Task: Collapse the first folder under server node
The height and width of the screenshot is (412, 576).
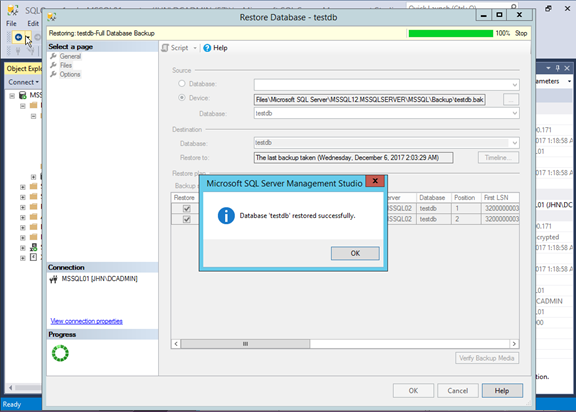Action: [23, 106]
